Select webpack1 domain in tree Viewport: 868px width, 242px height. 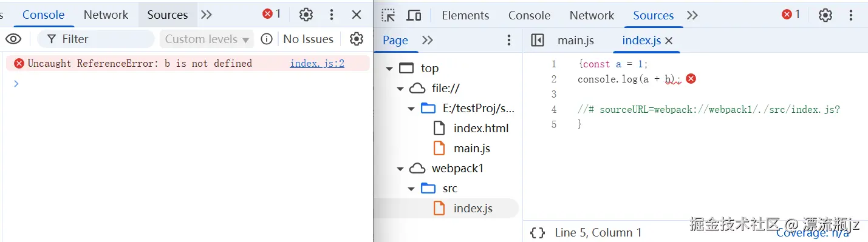457,169
